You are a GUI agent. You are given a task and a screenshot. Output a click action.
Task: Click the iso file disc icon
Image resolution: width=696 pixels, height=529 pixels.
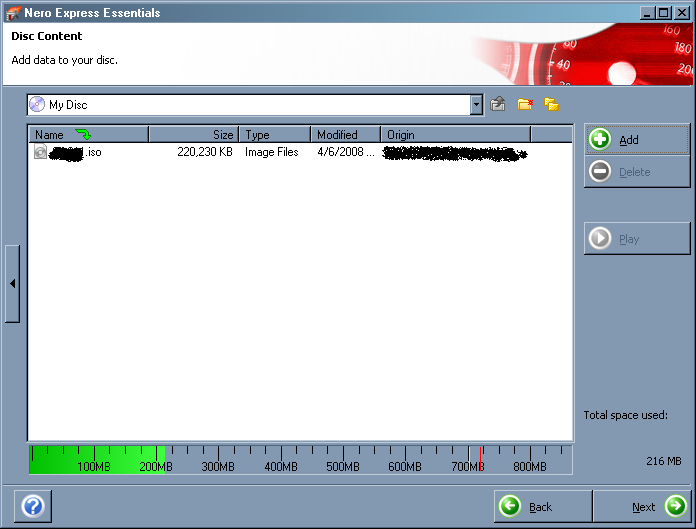coord(40,152)
